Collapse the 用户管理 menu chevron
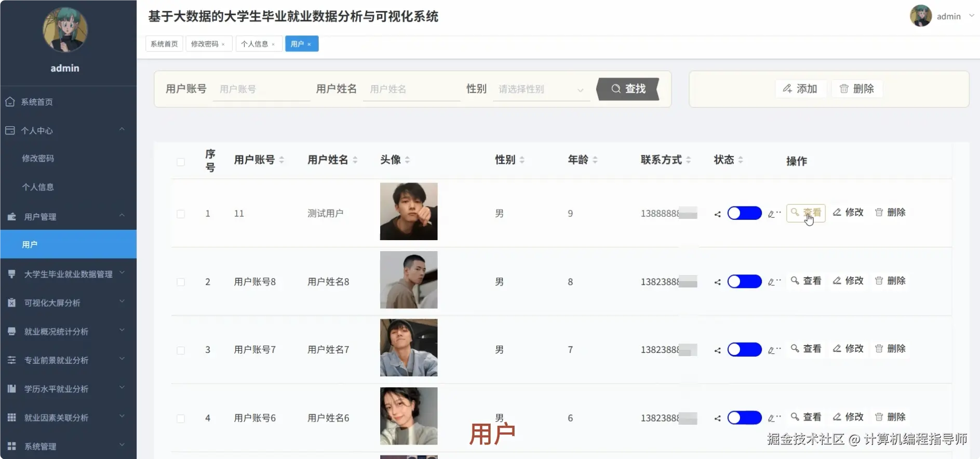 coord(122,215)
